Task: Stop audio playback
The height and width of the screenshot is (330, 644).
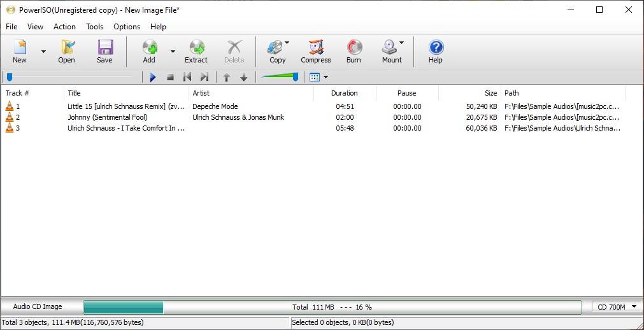Action: pyautogui.click(x=171, y=77)
